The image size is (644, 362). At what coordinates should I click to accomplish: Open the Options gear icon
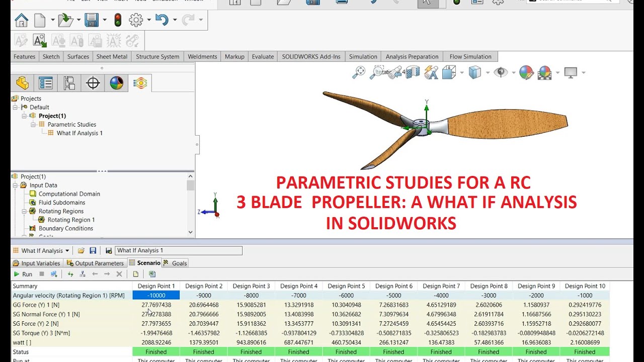click(x=136, y=20)
